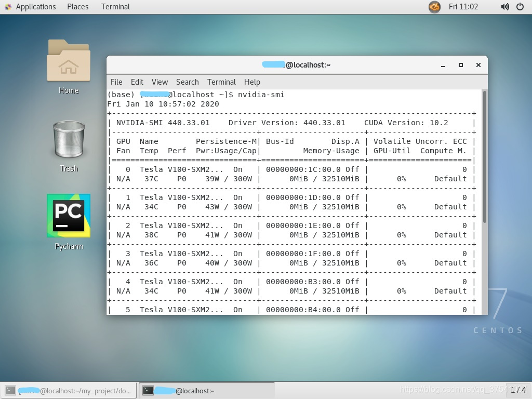Click the GPU-Util column header
This screenshot has height=399, width=532.
point(392,151)
